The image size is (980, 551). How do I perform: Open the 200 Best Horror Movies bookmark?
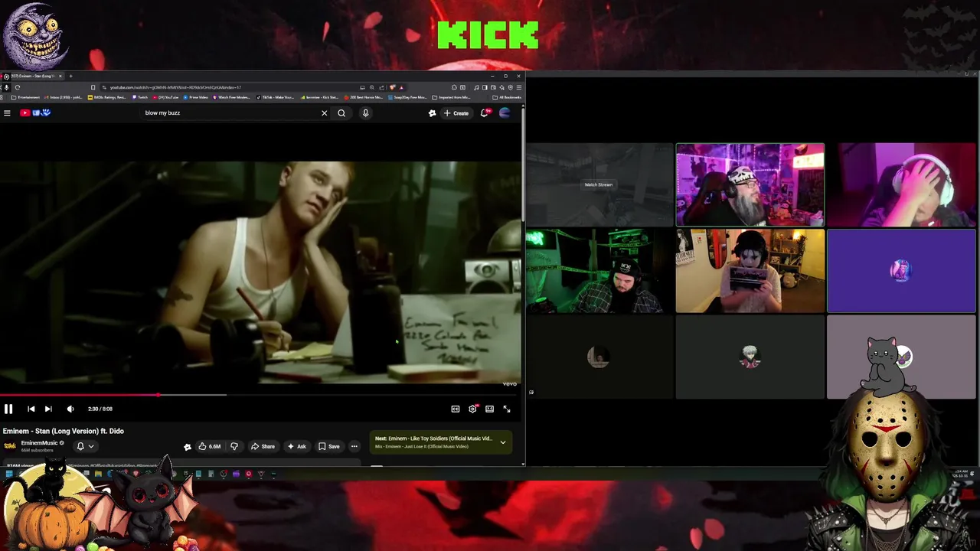click(364, 97)
